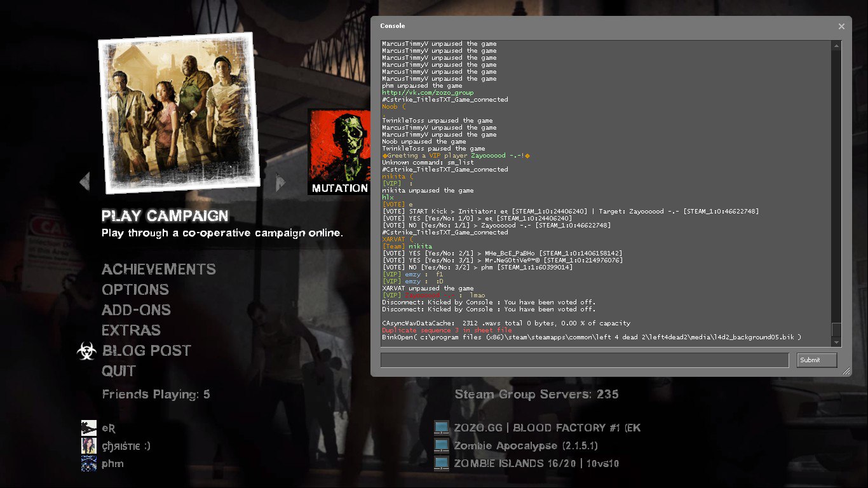868x488 pixels.
Task: Show the previous game mode with left arrow
Action: (x=85, y=182)
